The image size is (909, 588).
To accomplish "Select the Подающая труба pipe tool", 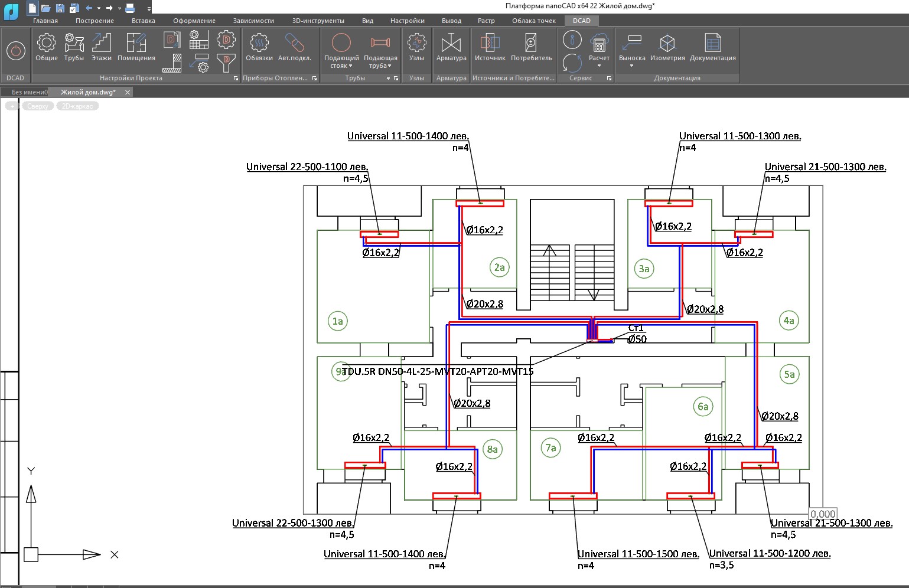I will pyautogui.click(x=380, y=50).
